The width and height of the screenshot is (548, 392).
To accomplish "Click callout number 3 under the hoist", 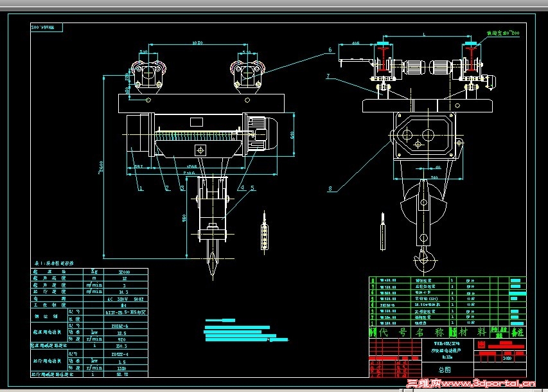I will pos(182,188).
